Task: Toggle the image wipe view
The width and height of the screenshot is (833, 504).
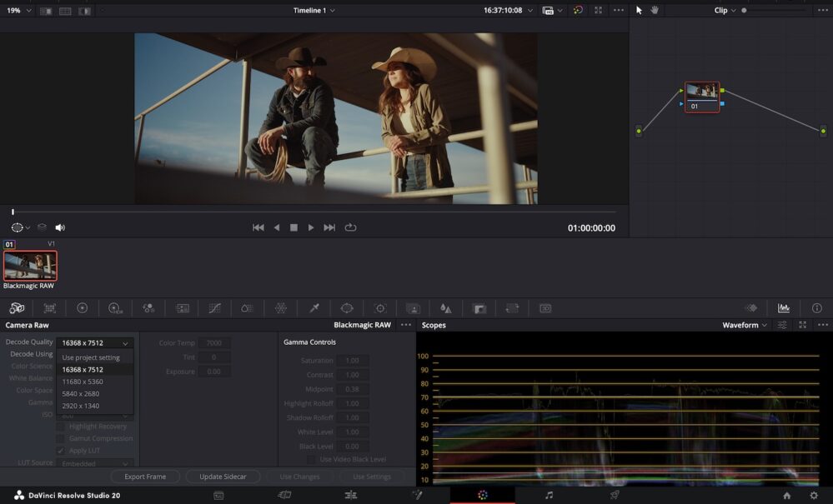Action: pyautogui.click(x=46, y=11)
